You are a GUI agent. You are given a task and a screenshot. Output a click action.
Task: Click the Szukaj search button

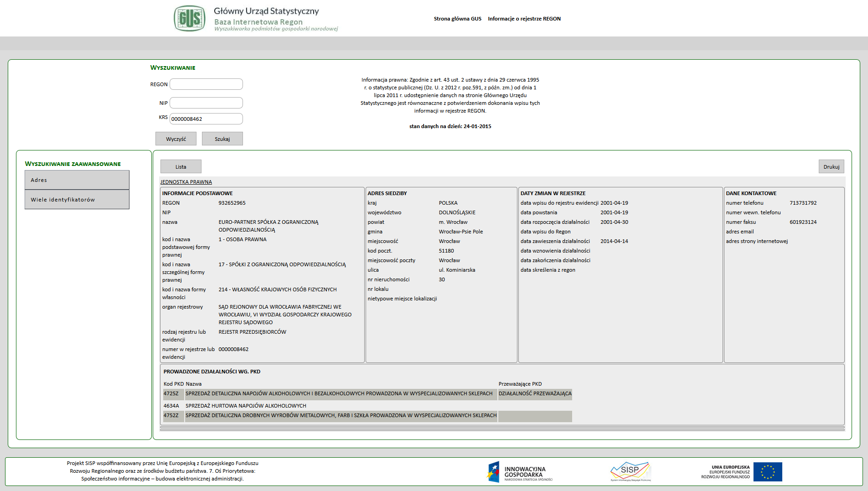pos(222,139)
